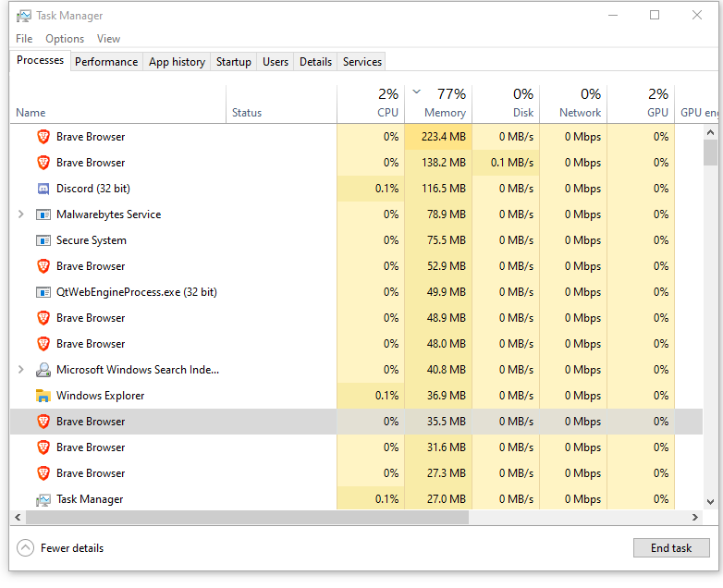Sort by the CPU column header
This screenshot has height=588, width=723.
coord(371,104)
